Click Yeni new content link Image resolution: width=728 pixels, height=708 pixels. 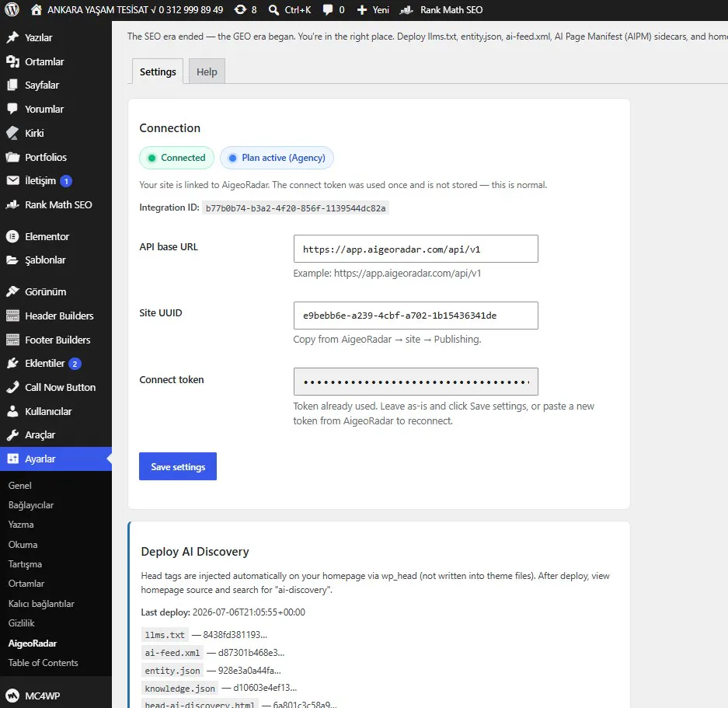[381, 10]
